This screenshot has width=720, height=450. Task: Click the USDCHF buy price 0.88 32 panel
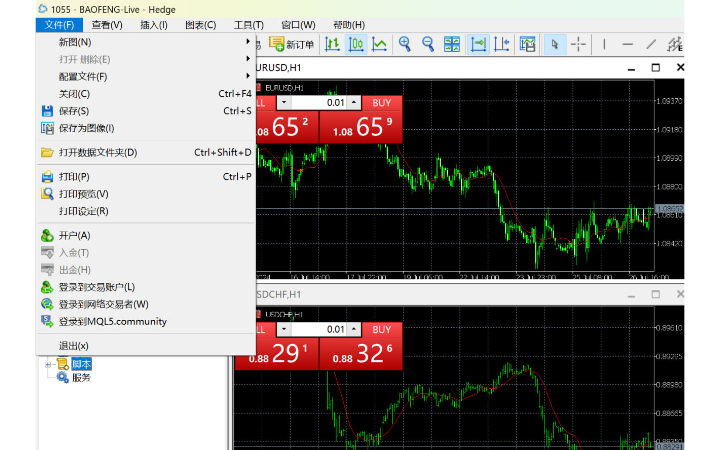(361, 354)
